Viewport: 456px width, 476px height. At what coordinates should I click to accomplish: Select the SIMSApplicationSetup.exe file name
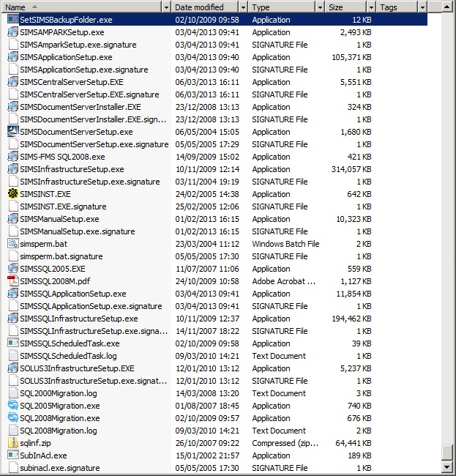click(66, 57)
